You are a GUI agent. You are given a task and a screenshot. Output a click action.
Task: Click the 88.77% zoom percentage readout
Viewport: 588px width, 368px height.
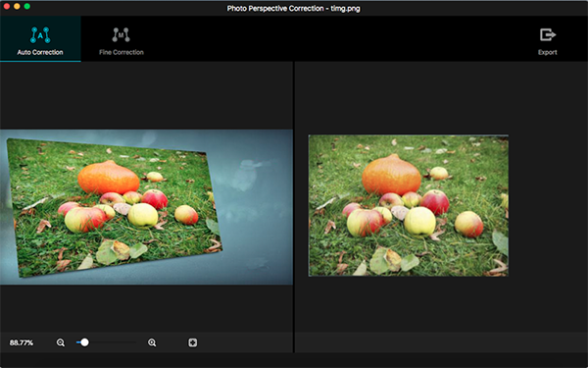point(22,342)
